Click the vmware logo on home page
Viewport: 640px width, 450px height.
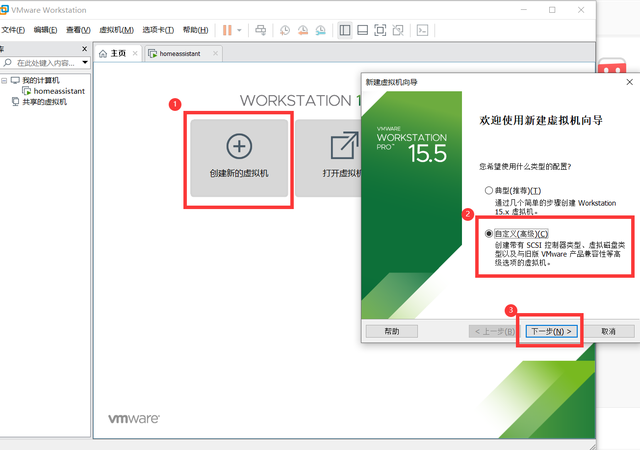coord(134,419)
